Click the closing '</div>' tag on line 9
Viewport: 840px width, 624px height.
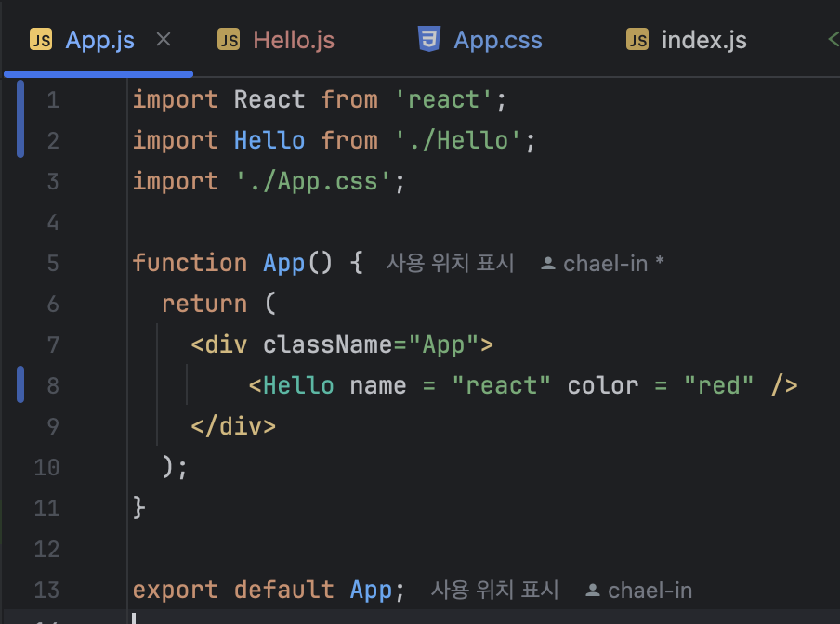coord(233,426)
